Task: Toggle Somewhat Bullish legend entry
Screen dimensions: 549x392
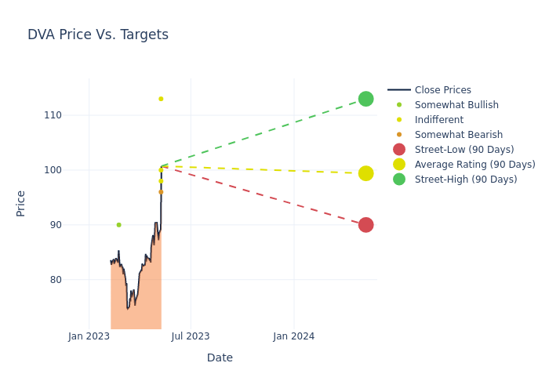Action: tap(456, 105)
